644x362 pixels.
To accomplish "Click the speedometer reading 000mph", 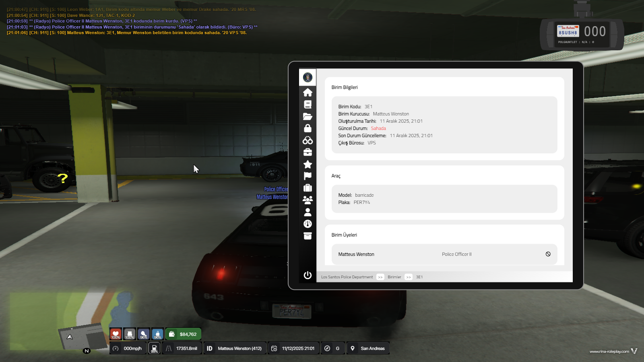I will tap(128, 348).
